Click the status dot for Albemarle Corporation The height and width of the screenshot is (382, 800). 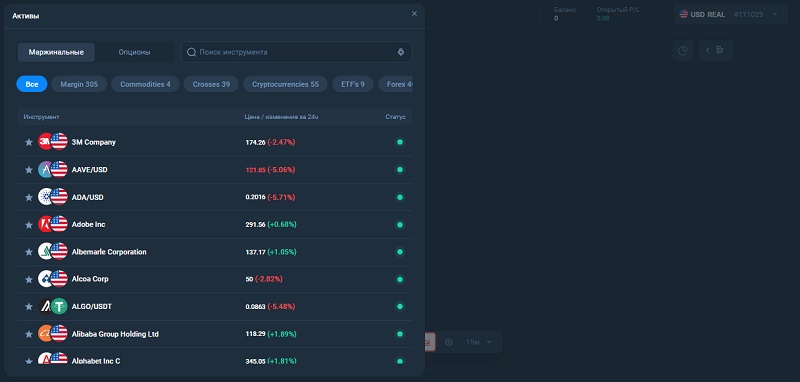coord(400,251)
